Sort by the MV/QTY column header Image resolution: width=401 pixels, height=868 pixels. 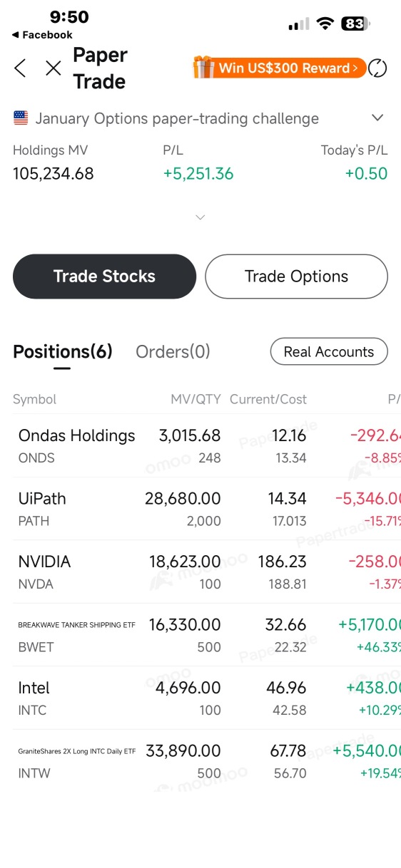196,399
